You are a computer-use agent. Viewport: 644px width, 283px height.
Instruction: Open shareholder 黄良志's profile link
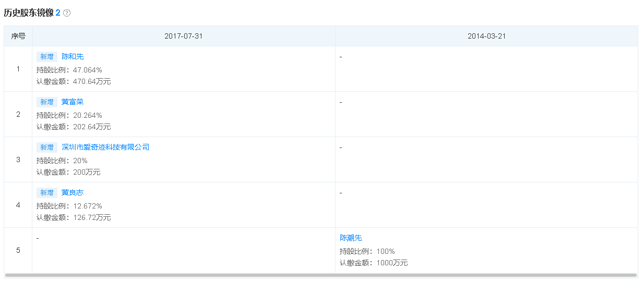click(x=73, y=192)
